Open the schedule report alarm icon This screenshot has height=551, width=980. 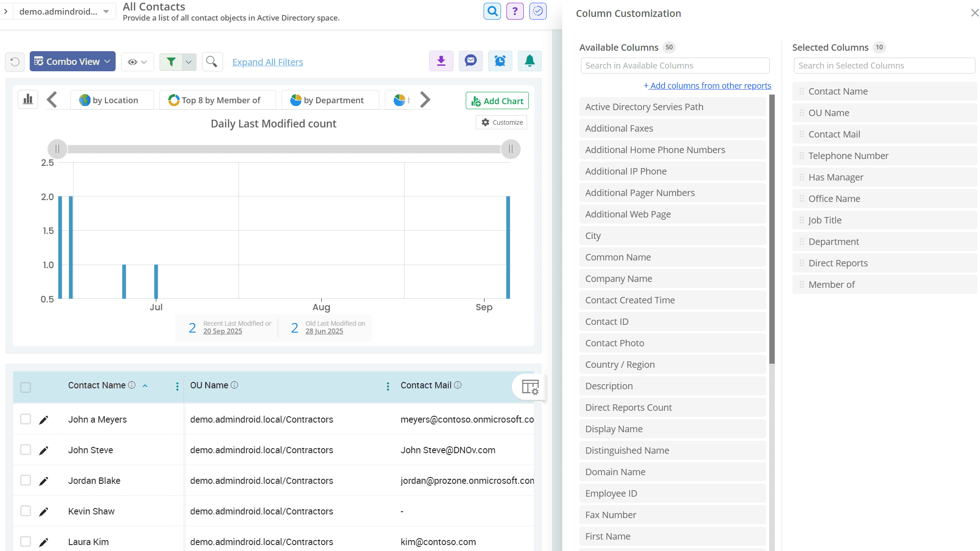pyautogui.click(x=500, y=61)
